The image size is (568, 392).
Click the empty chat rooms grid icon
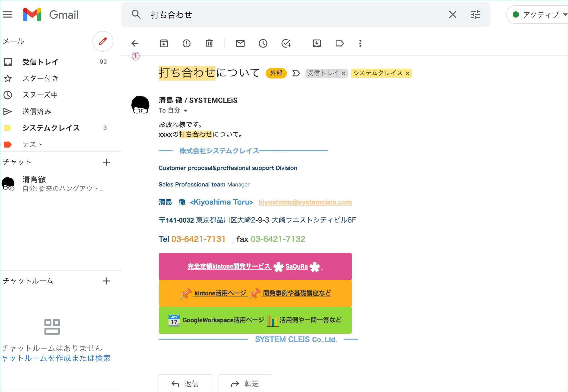52,327
